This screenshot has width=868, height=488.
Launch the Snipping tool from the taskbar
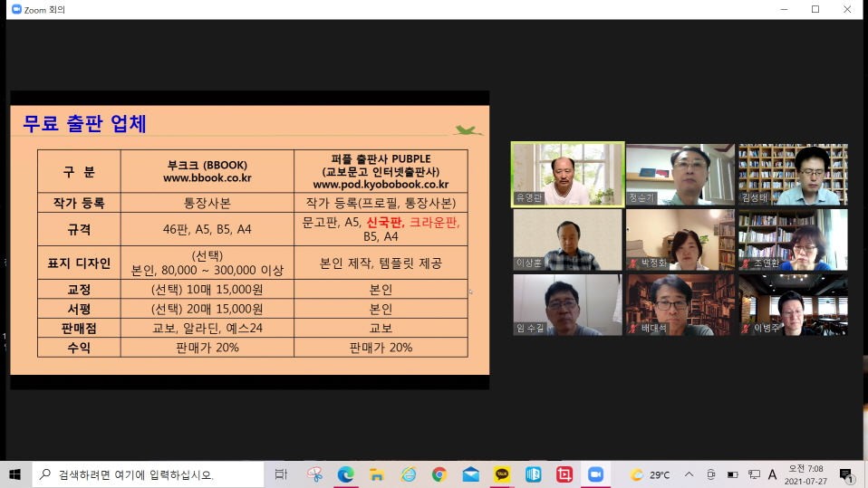pyautogui.click(x=314, y=474)
